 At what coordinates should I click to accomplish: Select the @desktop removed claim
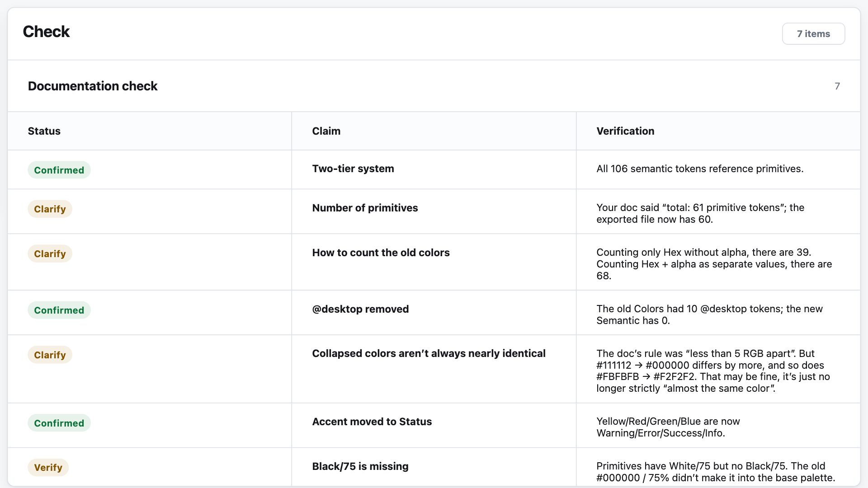360,309
